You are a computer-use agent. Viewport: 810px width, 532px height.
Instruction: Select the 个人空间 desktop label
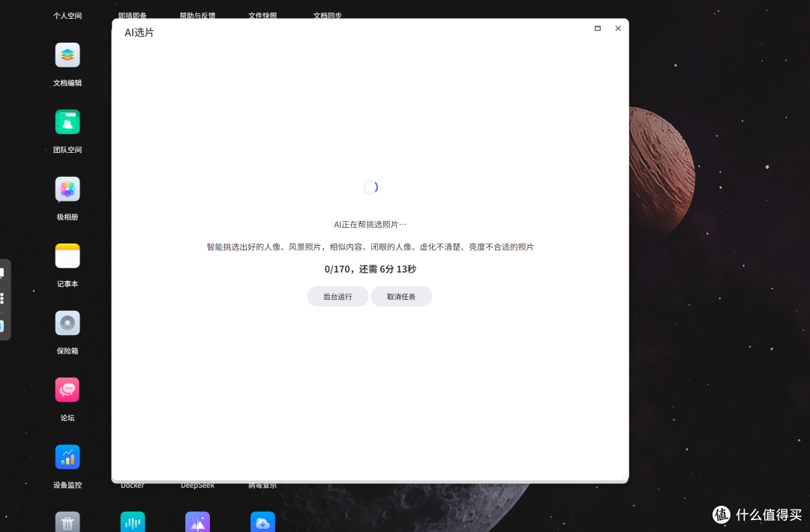pyautogui.click(x=67, y=16)
